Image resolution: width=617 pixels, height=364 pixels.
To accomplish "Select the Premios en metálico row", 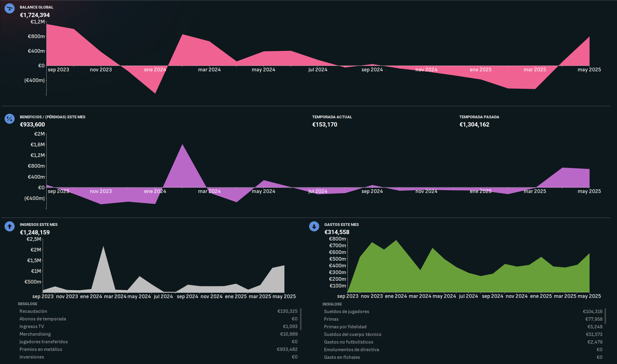I will tap(158, 349).
